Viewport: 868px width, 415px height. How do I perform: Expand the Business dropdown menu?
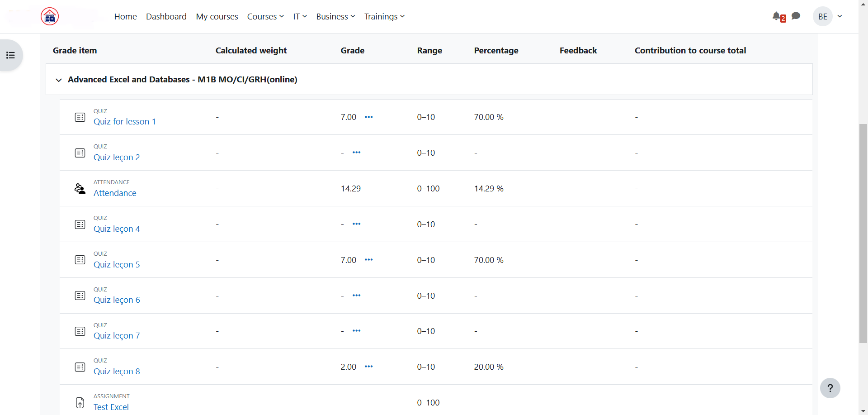click(335, 17)
